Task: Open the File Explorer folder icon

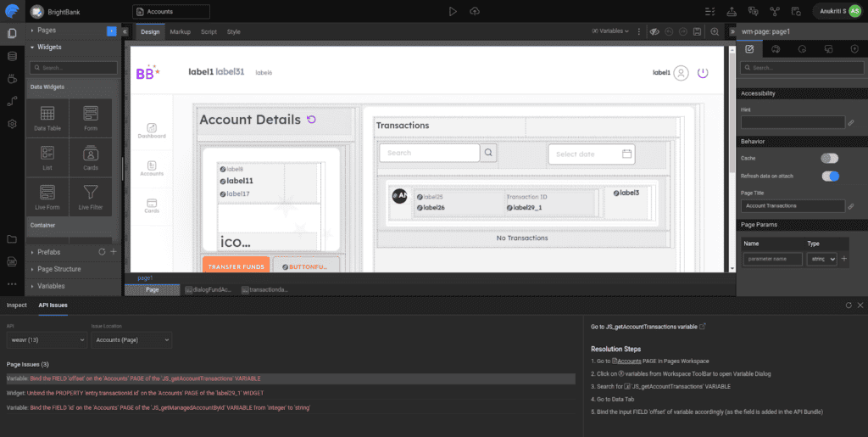Action: [x=12, y=239]
